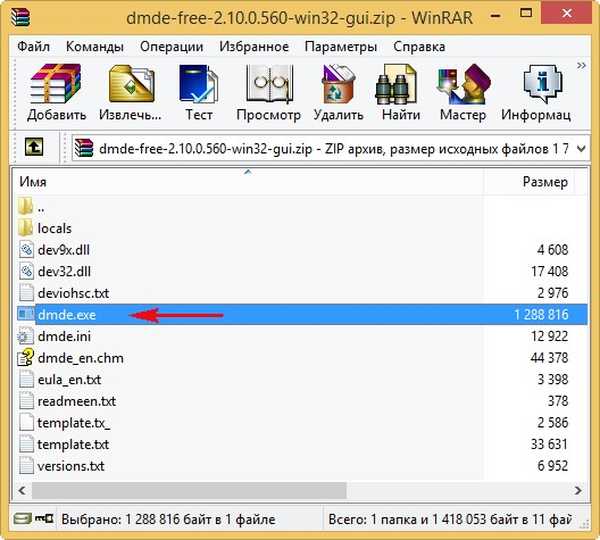Click the disk drive icon in status bar
Image resolution: width=600 pixels, height=540 pixels.
(x=23, y=519)
